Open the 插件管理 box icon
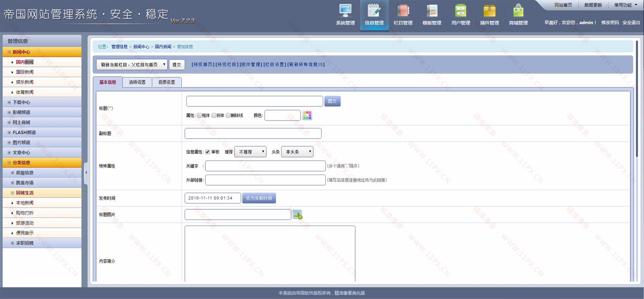Viewport: 644px width, 299px height. 489,11
